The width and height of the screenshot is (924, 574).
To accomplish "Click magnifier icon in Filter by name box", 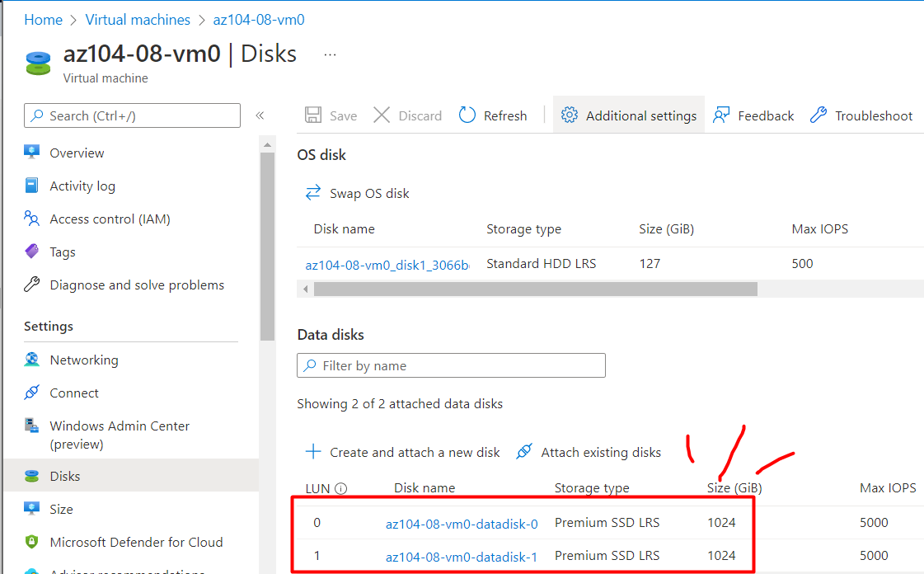I will pyautogui.click(x=310, y=366).
